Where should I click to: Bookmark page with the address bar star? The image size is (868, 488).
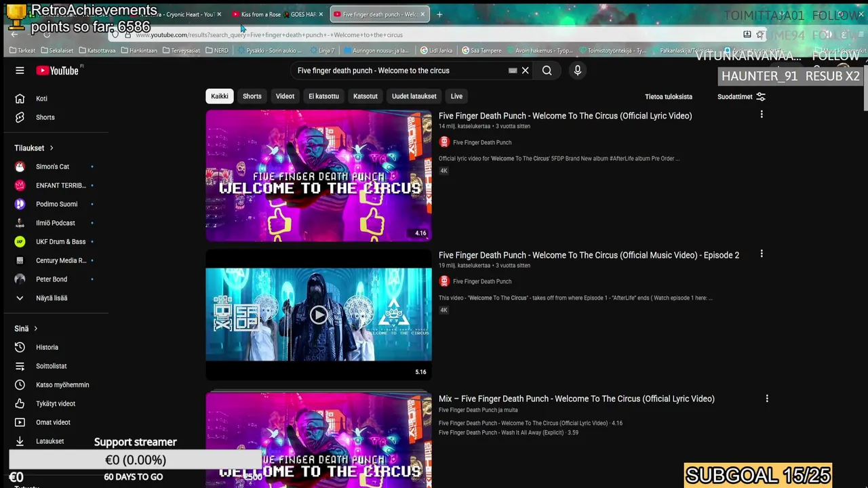760,35
